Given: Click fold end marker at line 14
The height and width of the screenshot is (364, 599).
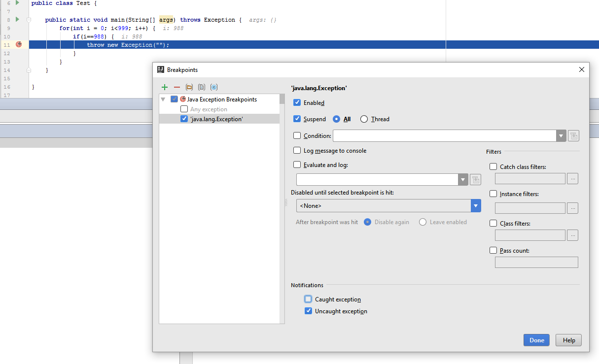Looking at the screenshot, I should click(29, 70).
